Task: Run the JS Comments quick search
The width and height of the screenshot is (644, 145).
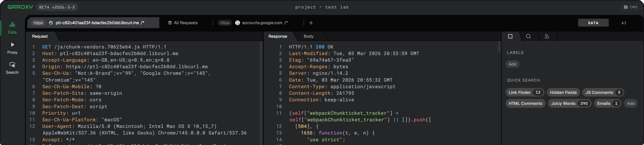Action: tap(602, 92)
